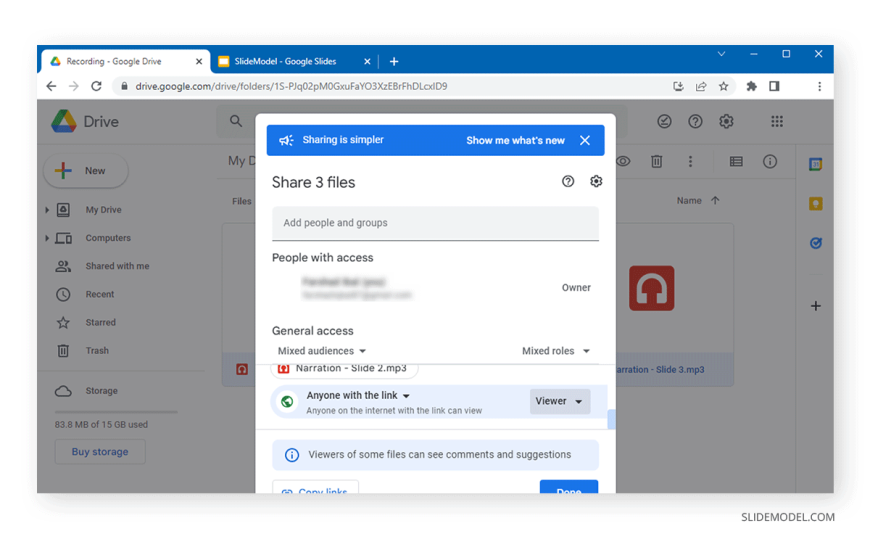The height and width of the screenshot is (539, 870).
Task: Click the address bar URL
Action: 291,86
